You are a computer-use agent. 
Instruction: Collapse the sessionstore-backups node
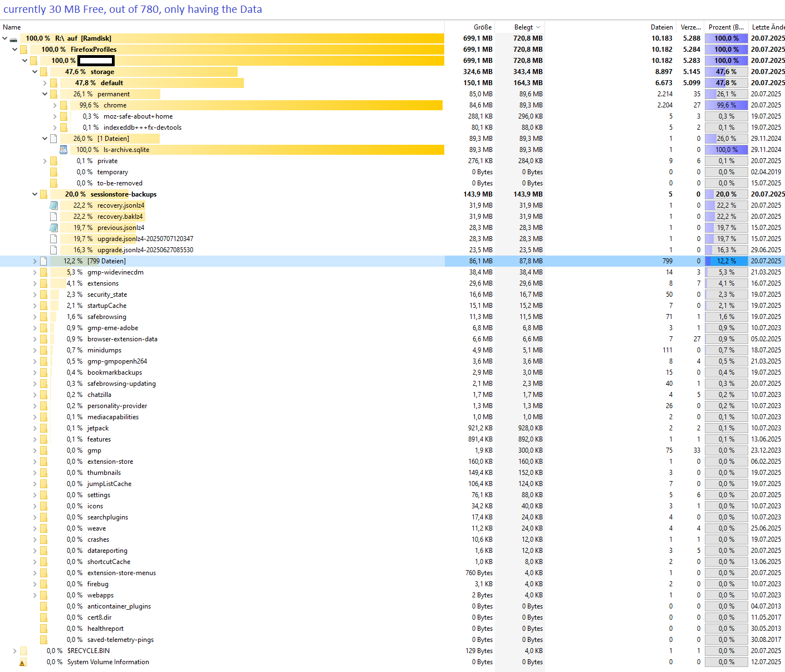[35, 194]
